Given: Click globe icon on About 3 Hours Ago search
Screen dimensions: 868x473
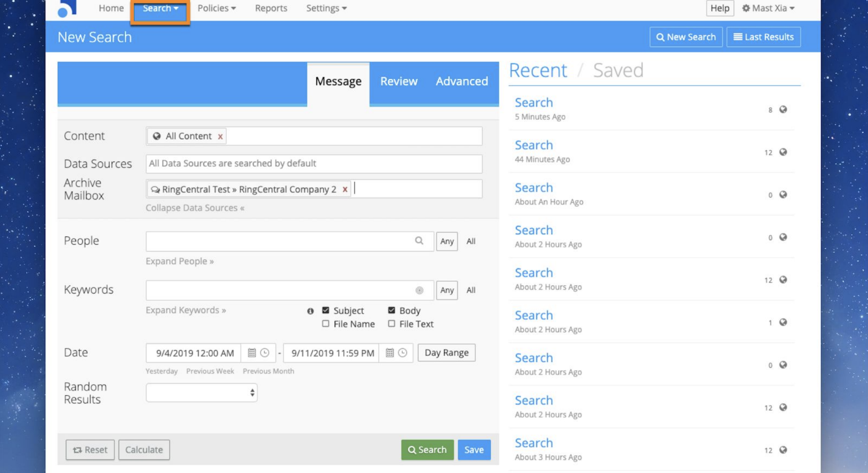Looking at the screenshot, I should (x=783, y=450).
